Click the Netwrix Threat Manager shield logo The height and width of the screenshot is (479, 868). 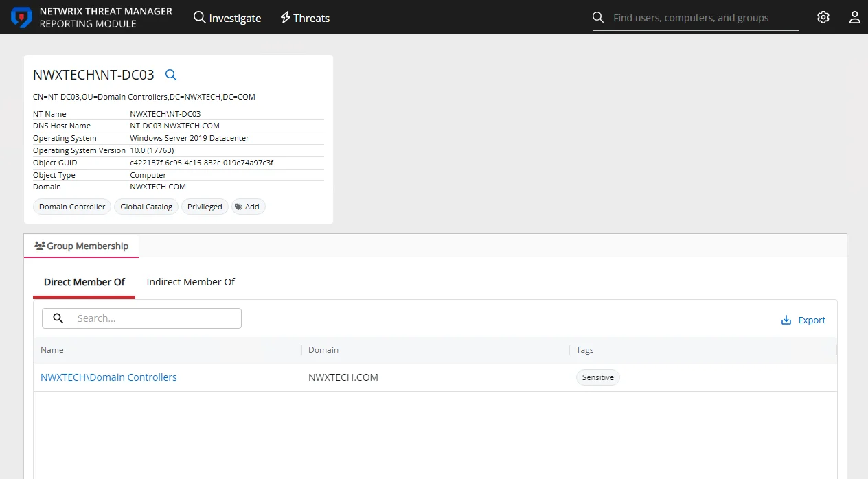(21, 17)
